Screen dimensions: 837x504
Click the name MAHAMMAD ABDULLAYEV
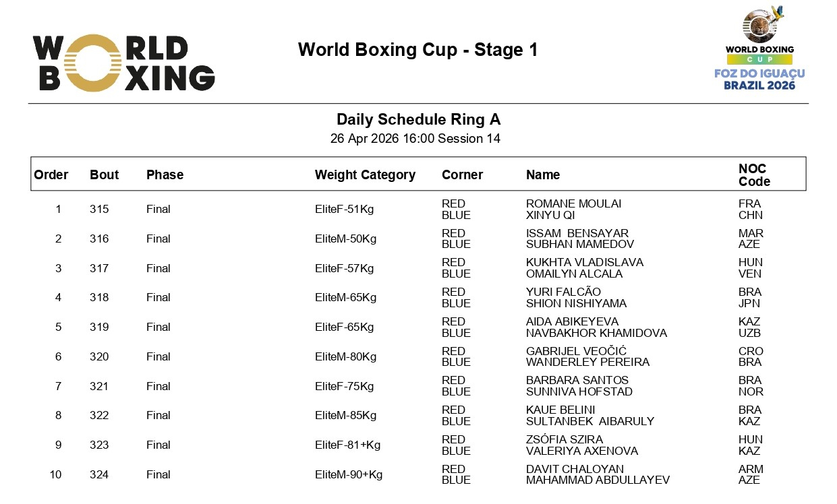tap(598, 480)
